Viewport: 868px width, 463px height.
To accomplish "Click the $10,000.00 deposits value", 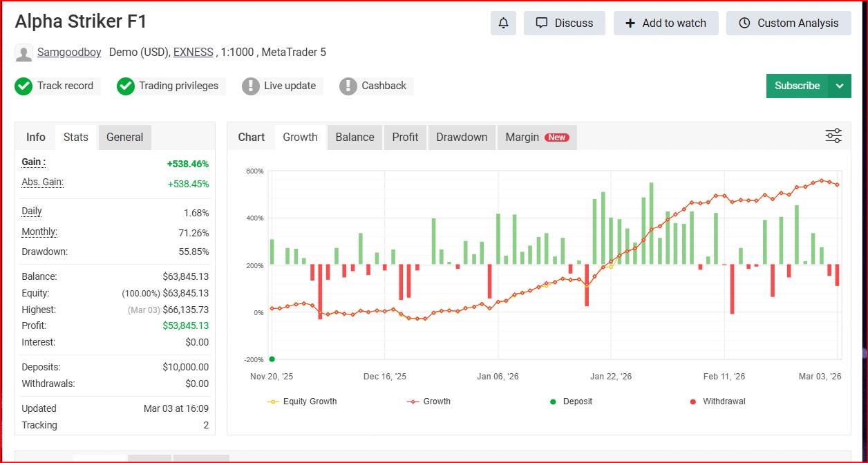I will [186, 367].
